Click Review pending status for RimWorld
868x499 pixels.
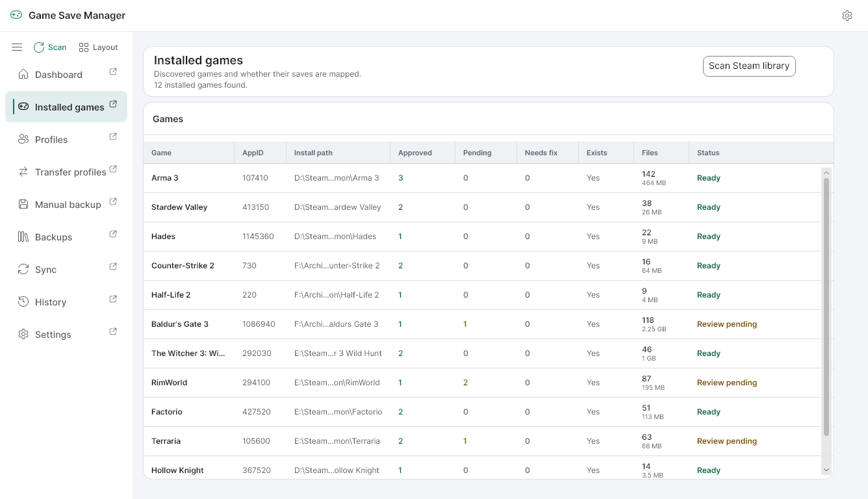point(727,383)
